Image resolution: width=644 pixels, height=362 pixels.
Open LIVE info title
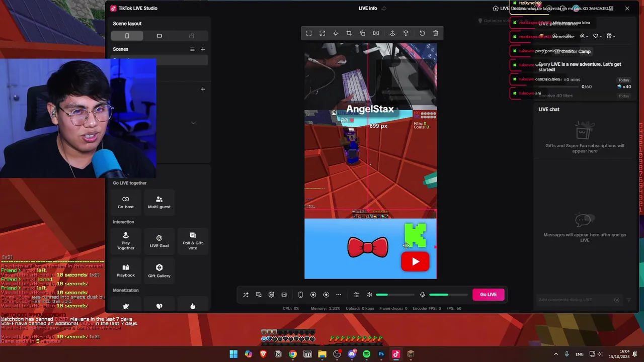[368, 9]
